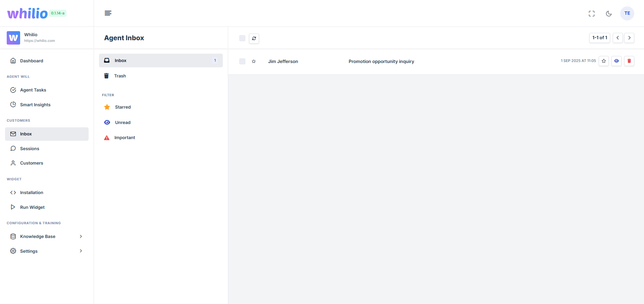Delete the Jim Jefferson message
This screenshot has height=304, width=644.
pos(629,61)
